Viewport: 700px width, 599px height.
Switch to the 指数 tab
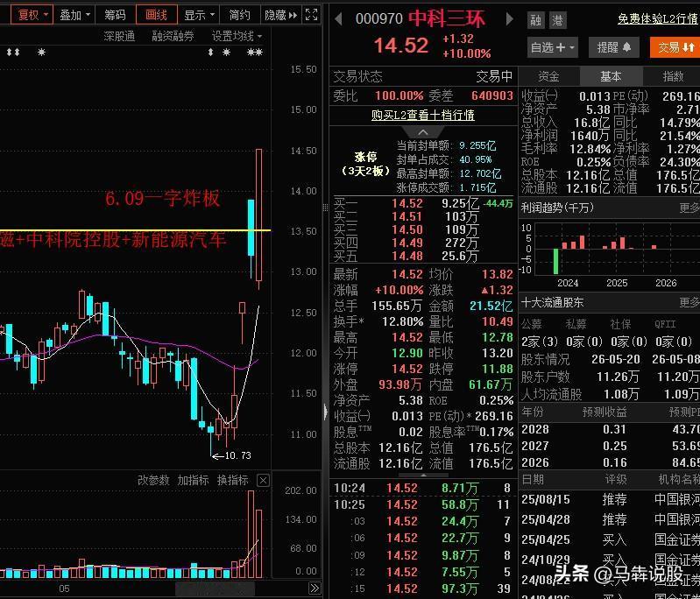click(672, 76)
